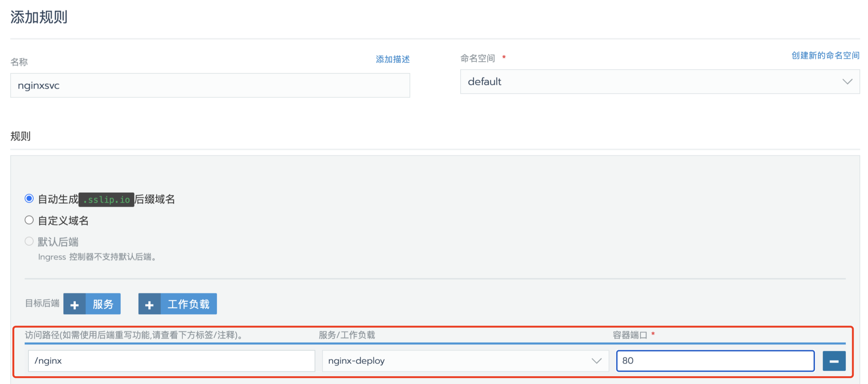The width and height of the screenshot is (868, 384).
Task: Click the plus icon on 工作负载 button
Action: (x=149, y=305)
